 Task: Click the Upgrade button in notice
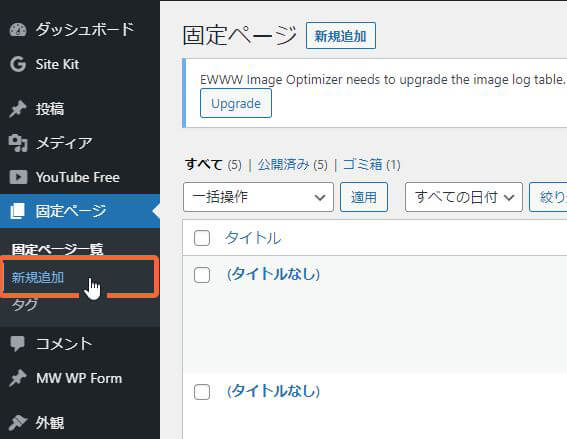236,103
